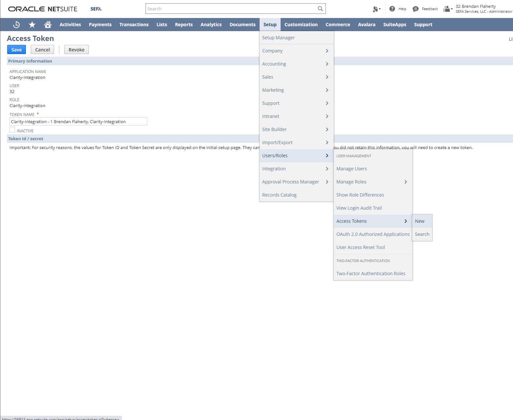
Task: Open the Reports menu
Action: 184,25
